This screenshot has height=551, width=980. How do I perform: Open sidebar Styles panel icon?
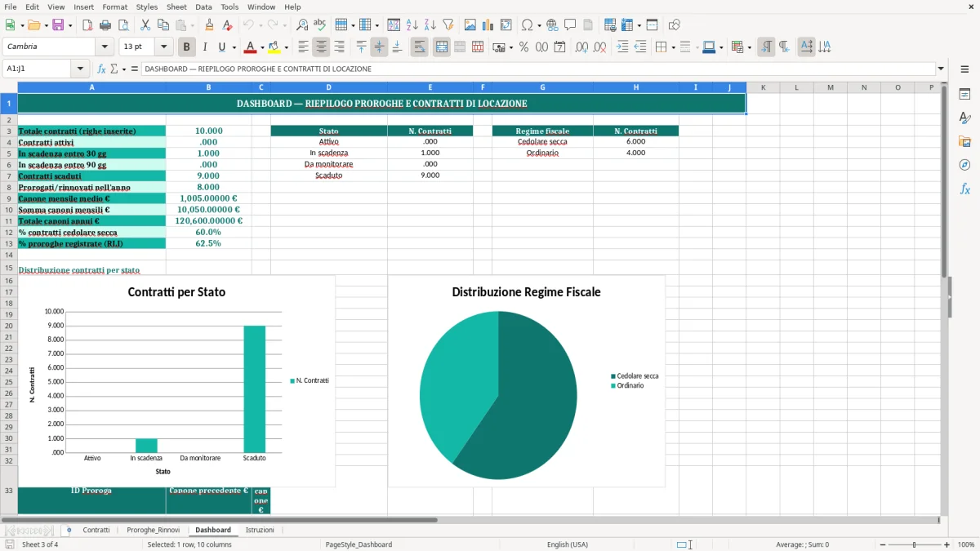(964, 118)
